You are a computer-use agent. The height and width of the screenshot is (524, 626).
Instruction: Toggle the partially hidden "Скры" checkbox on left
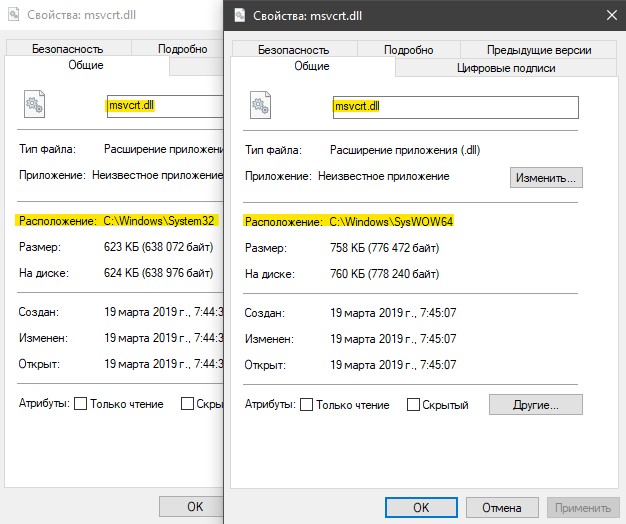click(x=187, y=403)
